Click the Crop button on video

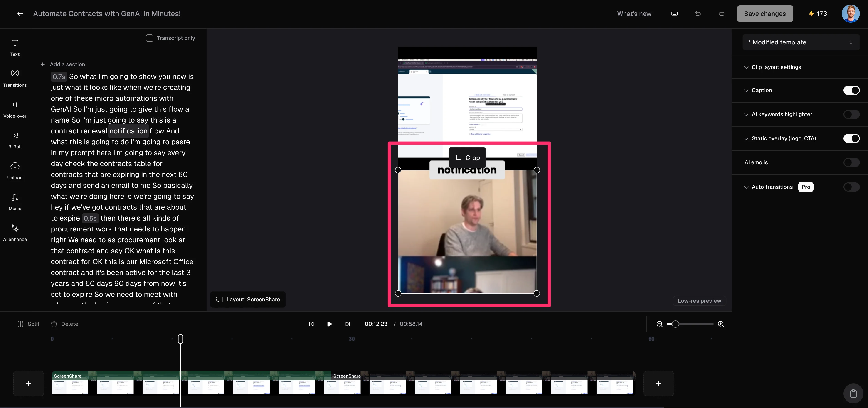tap(467, 158)
